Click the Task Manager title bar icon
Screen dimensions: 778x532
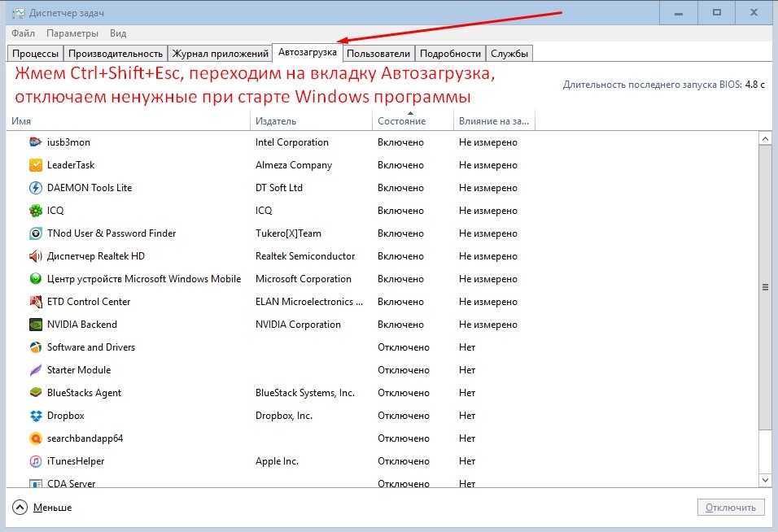pyautogui.click(x=19, y=13)
